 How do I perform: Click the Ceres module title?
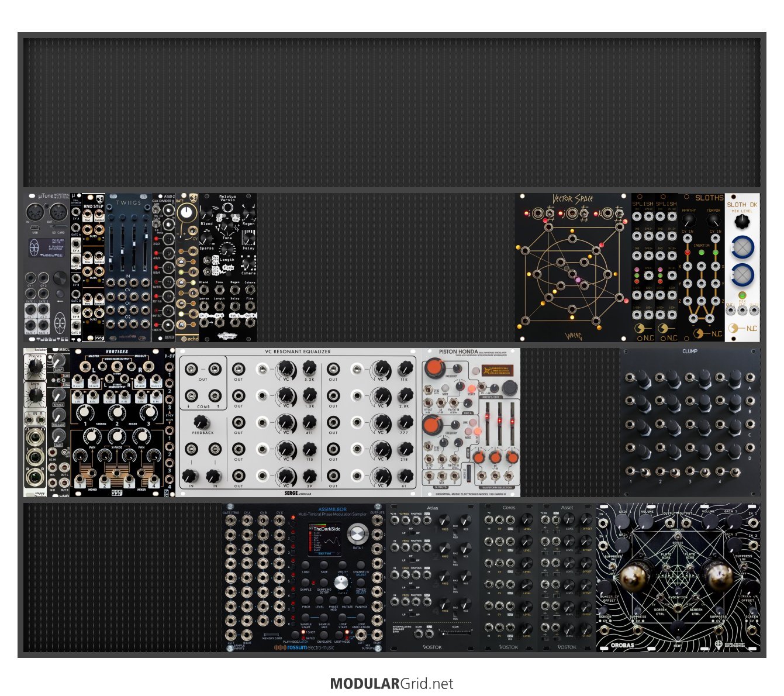[x=509, y=508]
